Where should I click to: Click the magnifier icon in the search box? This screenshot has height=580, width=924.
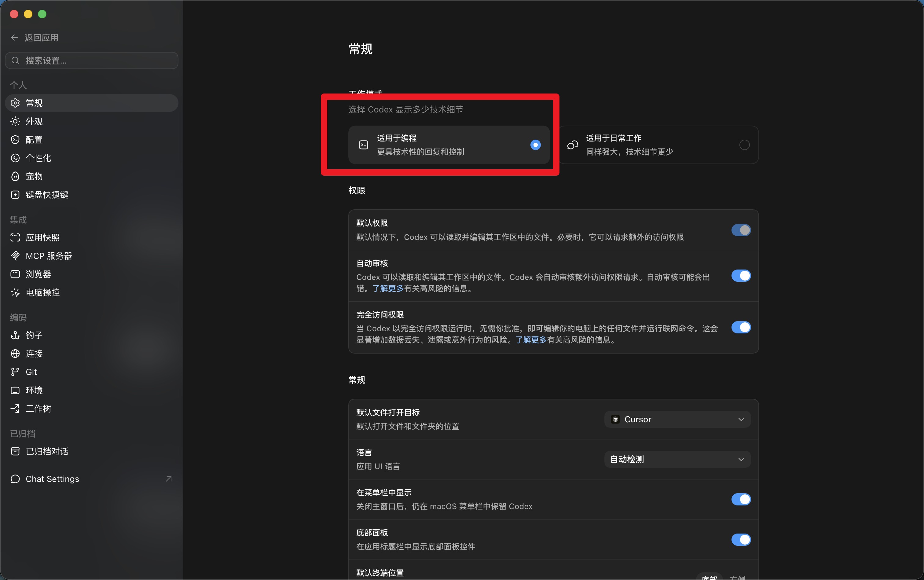tap(15, 61)
